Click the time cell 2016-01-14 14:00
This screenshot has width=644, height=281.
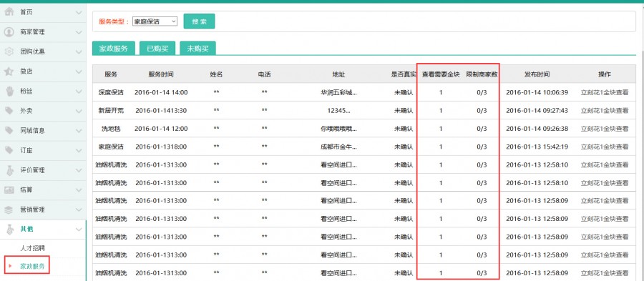coord(161,92)
